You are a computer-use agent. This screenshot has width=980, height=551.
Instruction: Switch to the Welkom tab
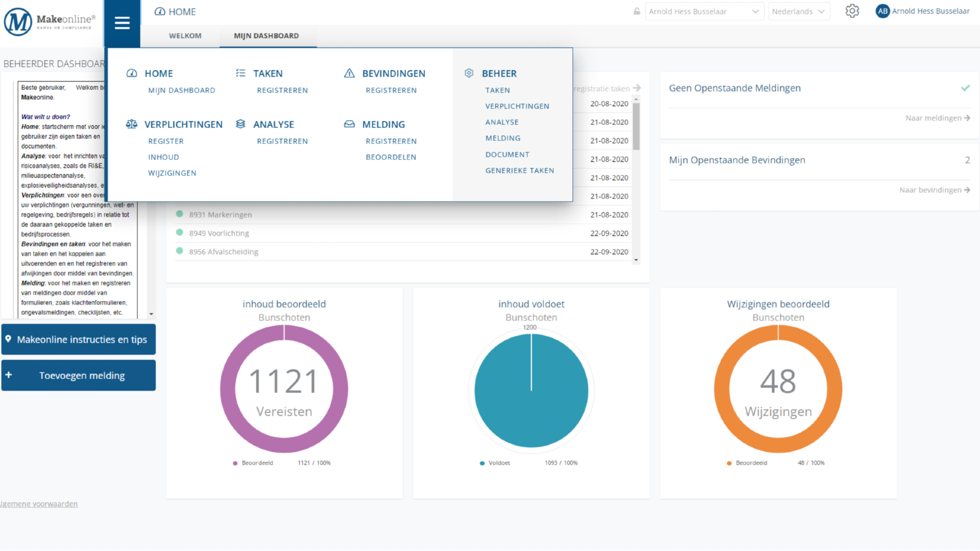(x=185, y=36)
